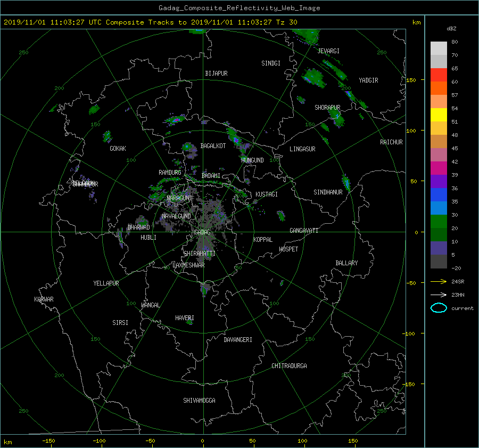Click the SINDHANUR city label

(x=328, y=192)
